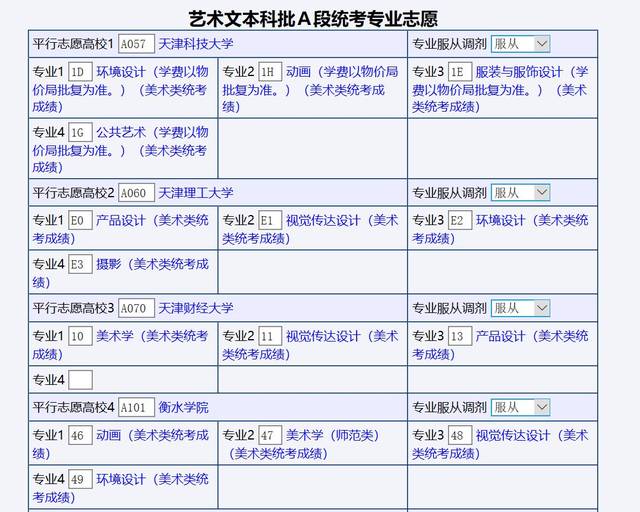
Task: Click major code field 48
Action: [x=460, y=436]
